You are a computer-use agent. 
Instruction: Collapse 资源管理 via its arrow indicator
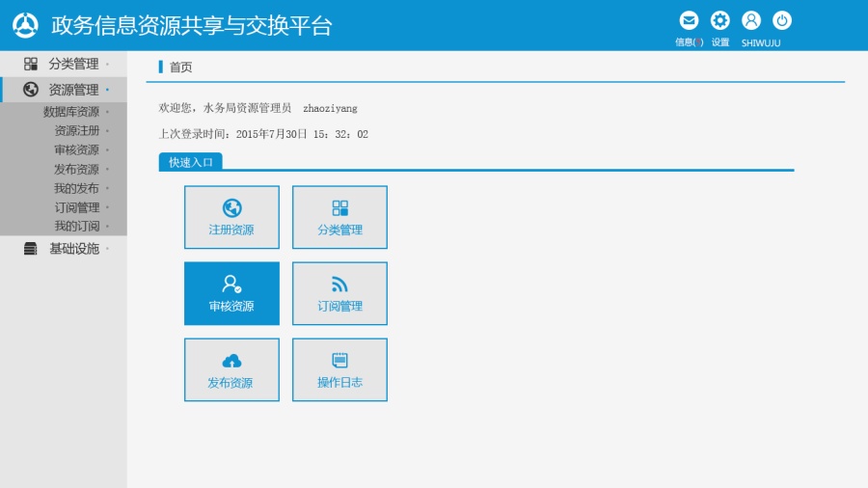(x=107, y=90)
